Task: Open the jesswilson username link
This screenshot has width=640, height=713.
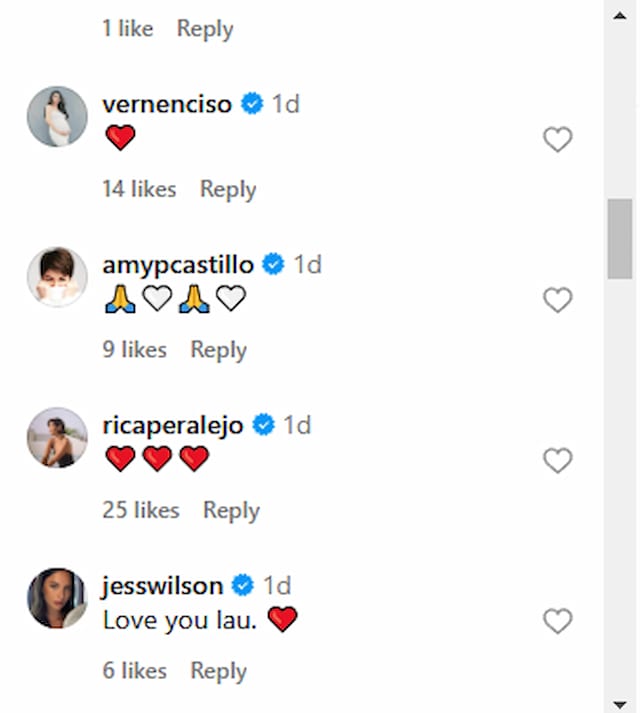Action: [x=162, y=586]
